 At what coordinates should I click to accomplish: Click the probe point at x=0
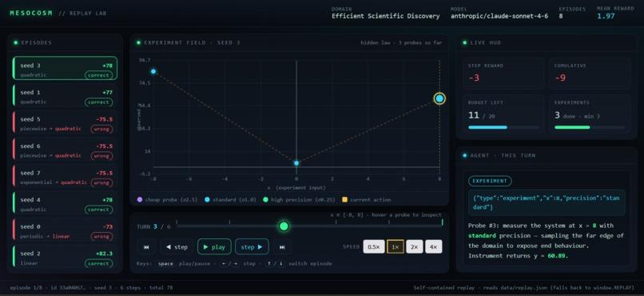click(296, 163)
